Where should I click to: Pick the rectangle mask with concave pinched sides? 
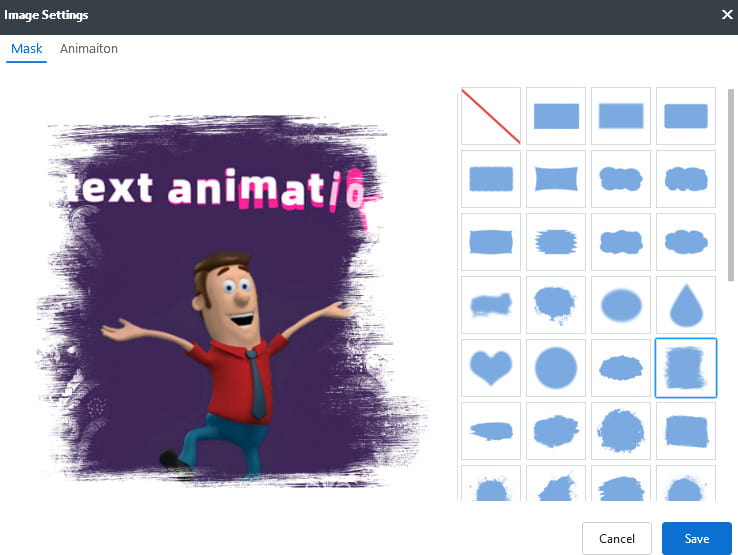pos(556,179)
